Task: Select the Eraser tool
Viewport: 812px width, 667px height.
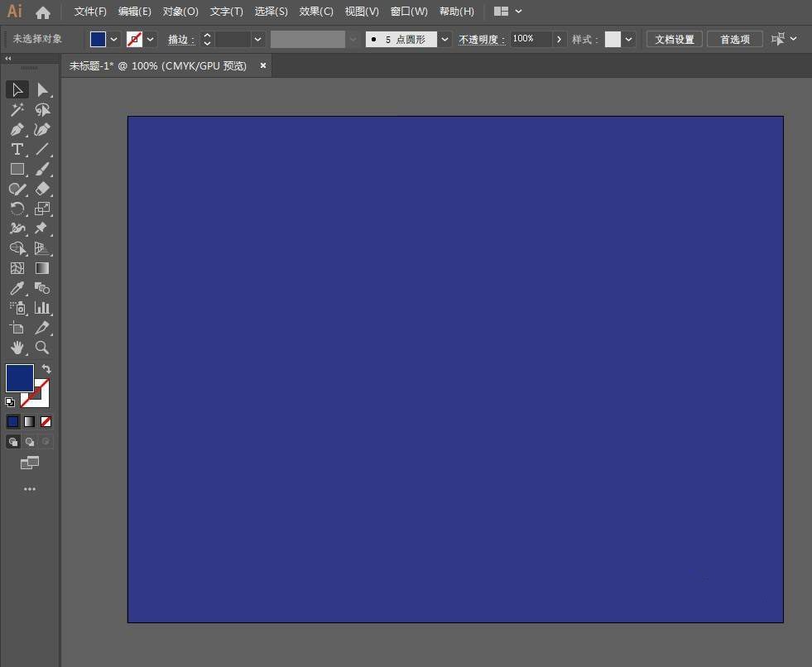Action: (42, 189)
